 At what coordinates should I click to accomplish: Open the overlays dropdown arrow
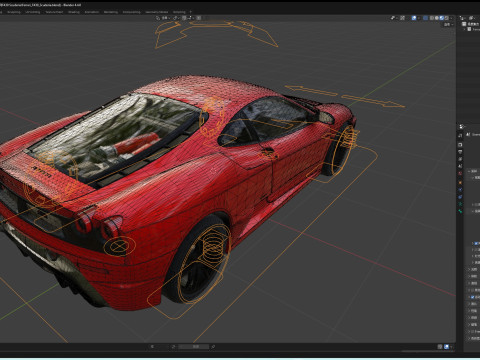(x=419, y=18)
